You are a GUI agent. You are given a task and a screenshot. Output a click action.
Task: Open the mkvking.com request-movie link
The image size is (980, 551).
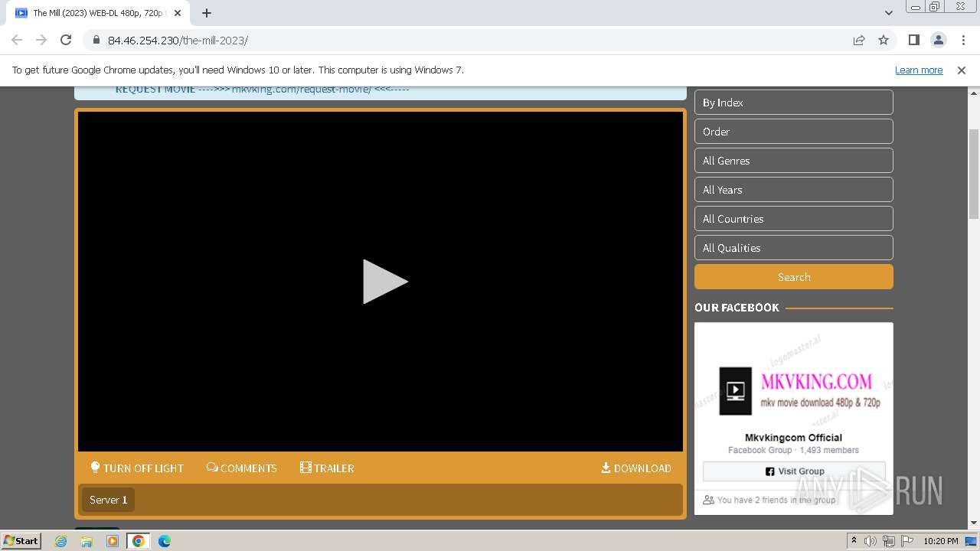tap(302, 90)
